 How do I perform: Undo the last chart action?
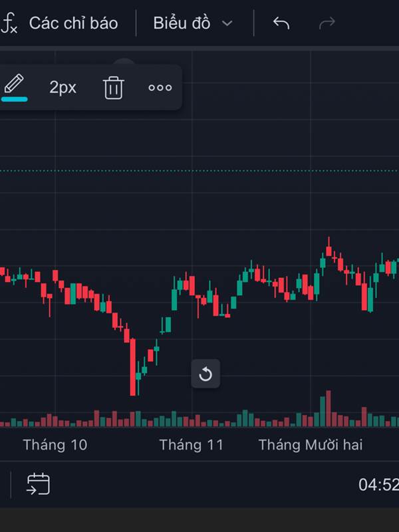coord(281,24)
